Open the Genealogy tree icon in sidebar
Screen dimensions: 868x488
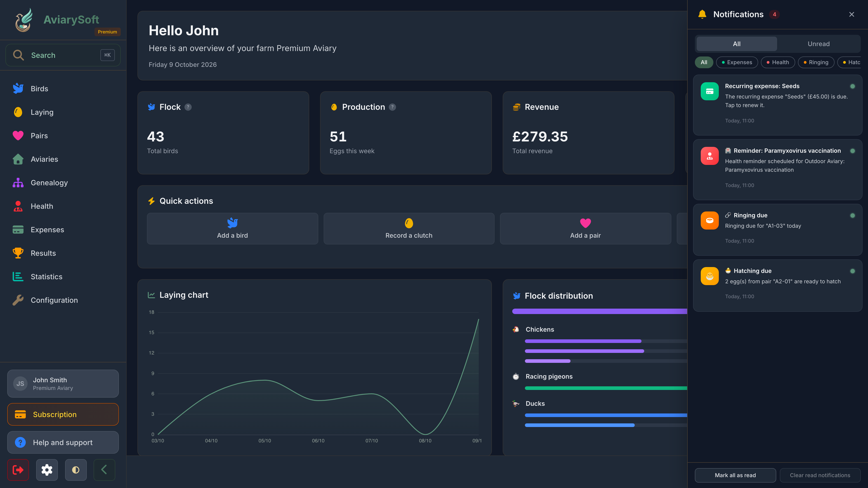pos(18,183)
